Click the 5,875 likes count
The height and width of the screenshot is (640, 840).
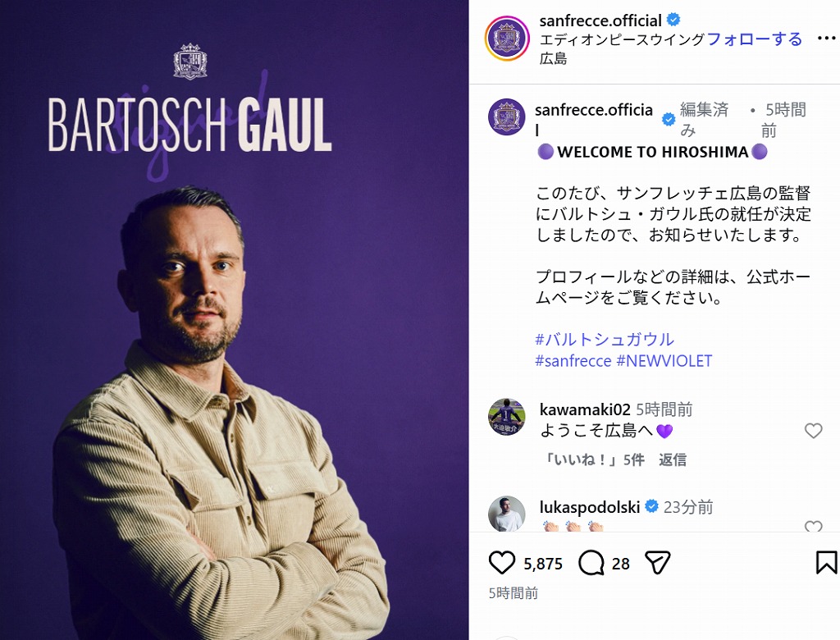pos(543,564)
